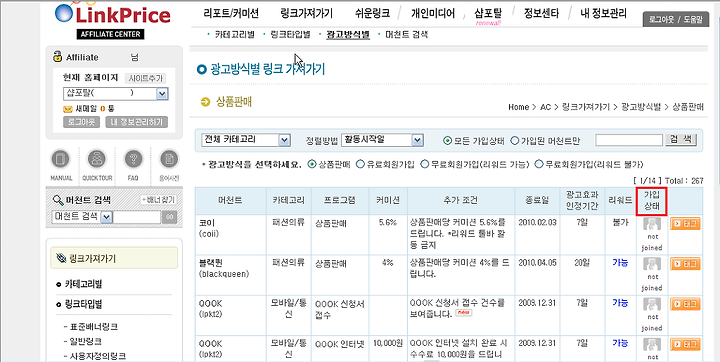Select the 상품판매 ad type radio
Image resolution: width=720 pixels, height=362 pixels.
312,164
